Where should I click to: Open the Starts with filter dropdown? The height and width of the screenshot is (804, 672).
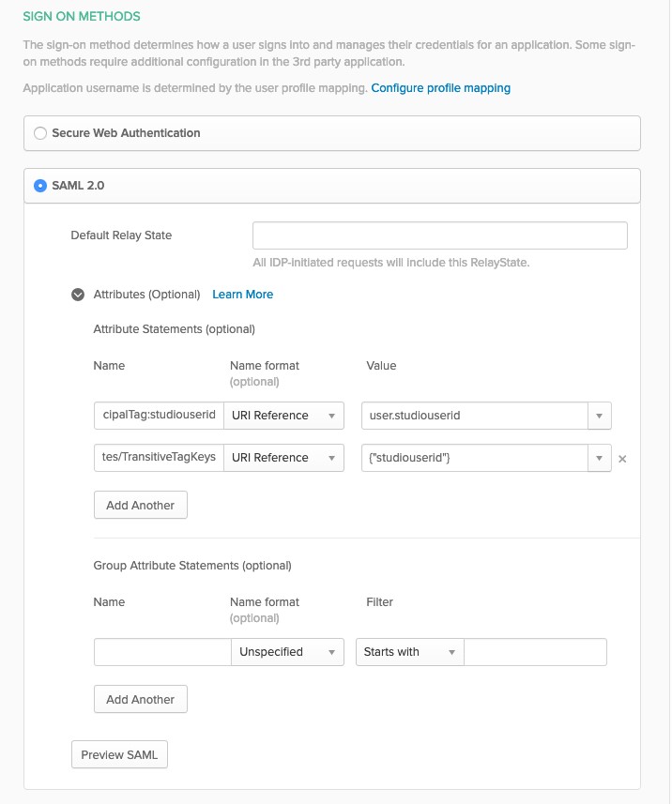[x=410, y=652]
